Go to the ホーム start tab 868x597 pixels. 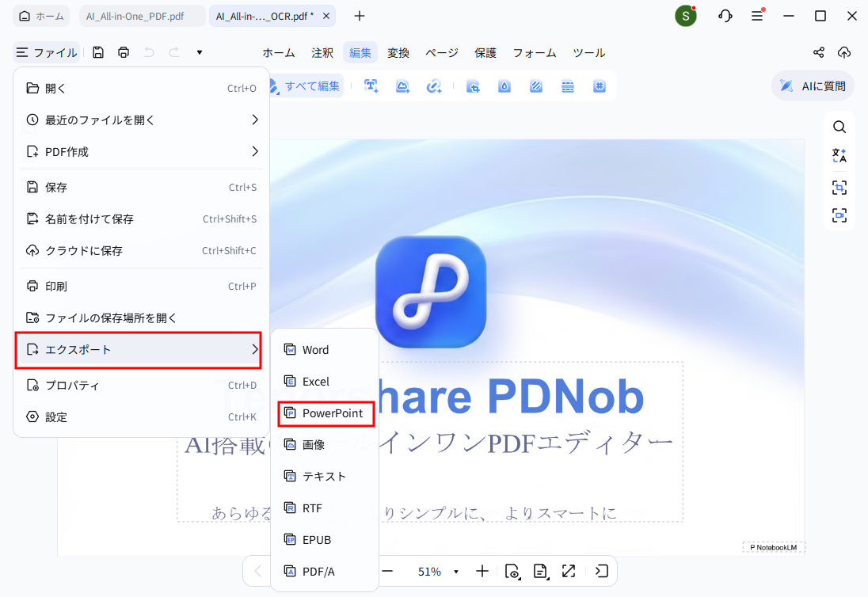click(41, 16)
